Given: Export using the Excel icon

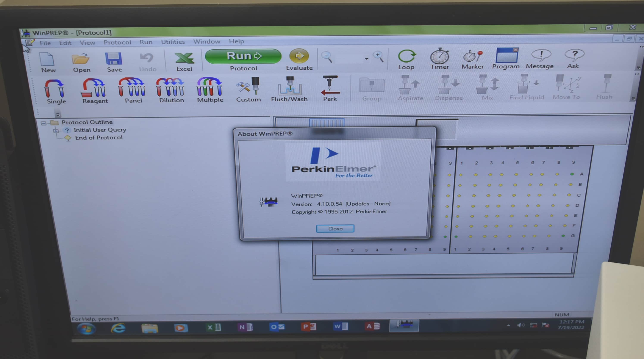Looking at the screenshot, I should tap(184, 62).
